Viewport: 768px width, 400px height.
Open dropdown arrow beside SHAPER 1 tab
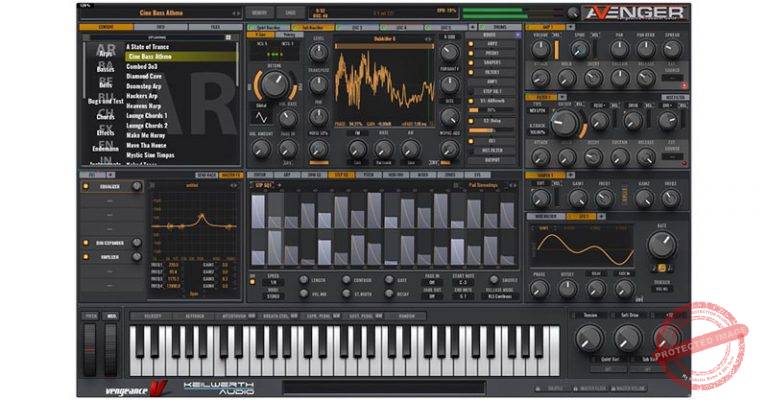coord(570,175)
